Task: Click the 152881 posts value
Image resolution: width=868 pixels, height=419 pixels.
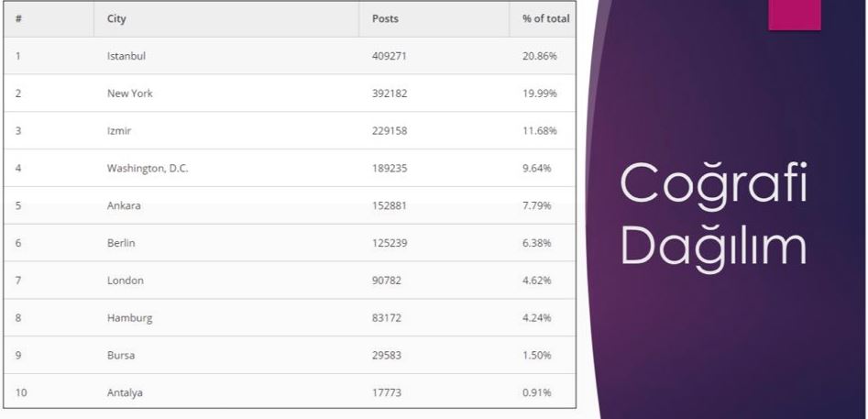Action: [x=390, y=205]
